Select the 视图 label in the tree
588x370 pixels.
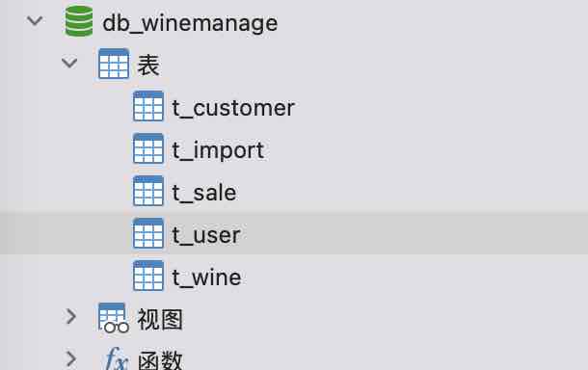click(160, 320)
